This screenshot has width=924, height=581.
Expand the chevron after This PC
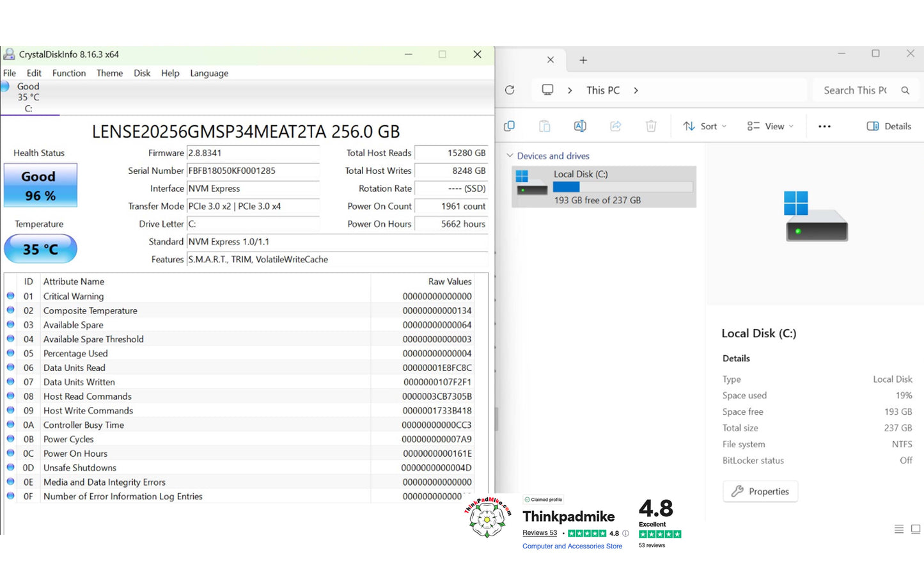point(636,90)
